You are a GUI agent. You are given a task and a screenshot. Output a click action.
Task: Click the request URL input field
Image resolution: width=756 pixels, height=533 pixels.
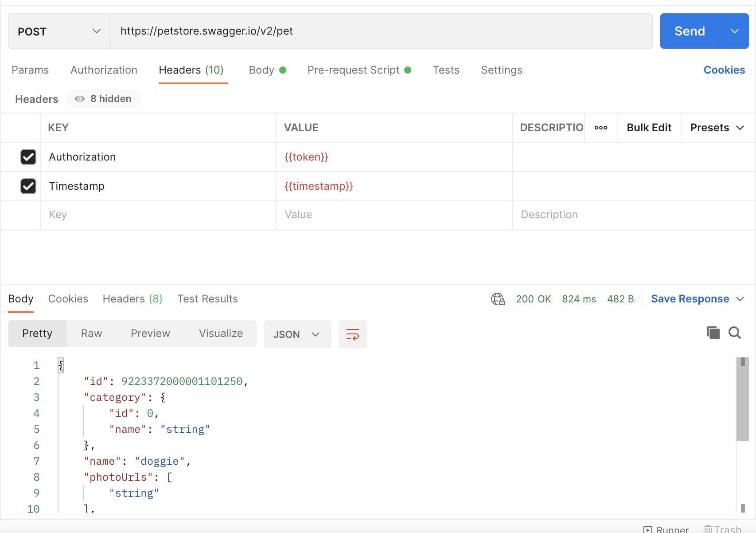(x=382, y=31)
